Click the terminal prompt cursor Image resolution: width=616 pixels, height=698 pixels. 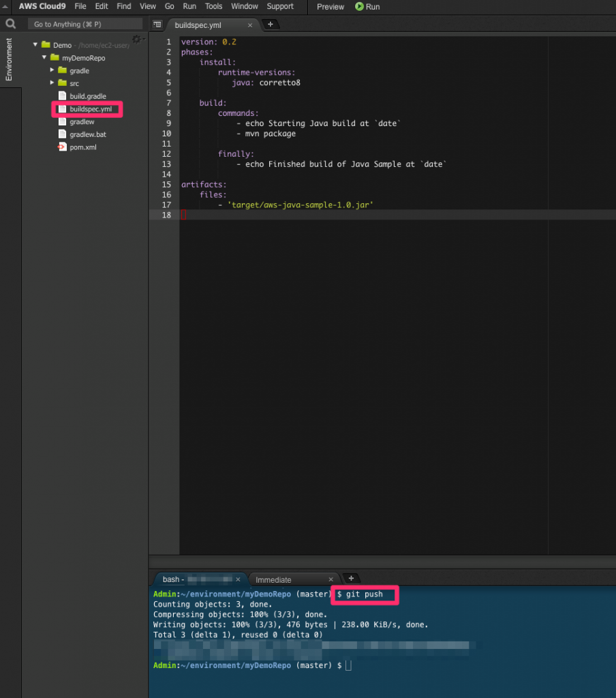tap(348, 665)
